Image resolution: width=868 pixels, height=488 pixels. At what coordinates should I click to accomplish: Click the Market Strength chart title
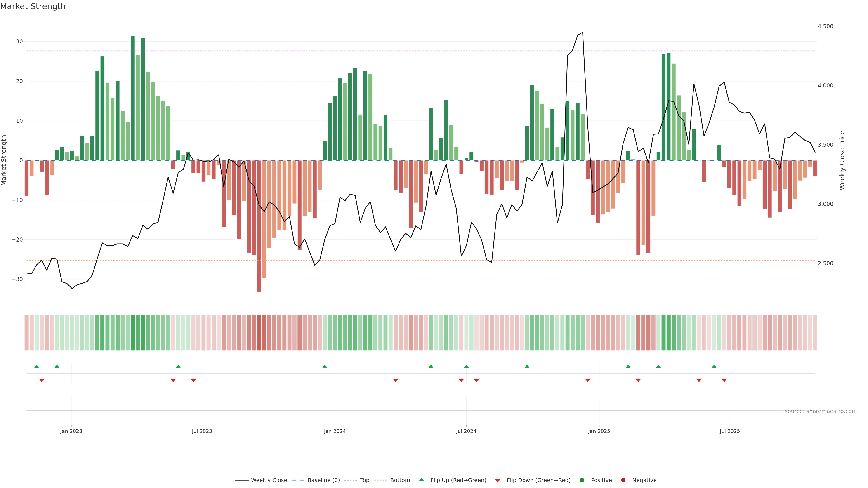[x=33, y=6]
